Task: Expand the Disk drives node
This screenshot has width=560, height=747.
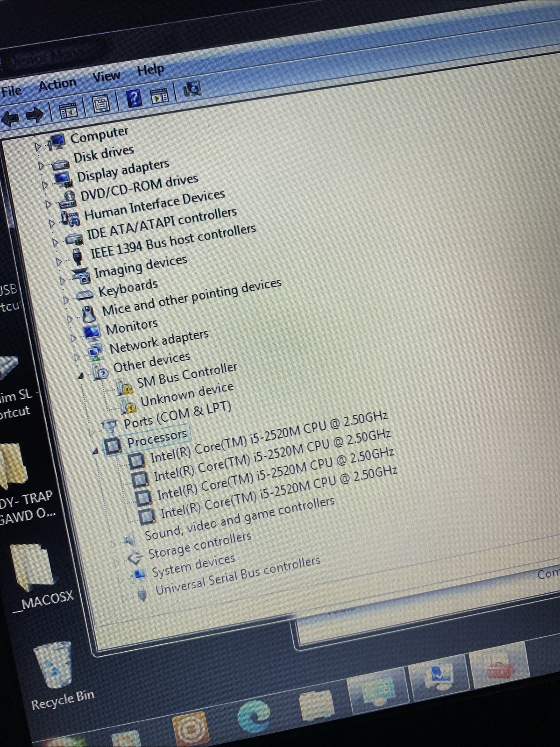Action: [x=41, y=166]
